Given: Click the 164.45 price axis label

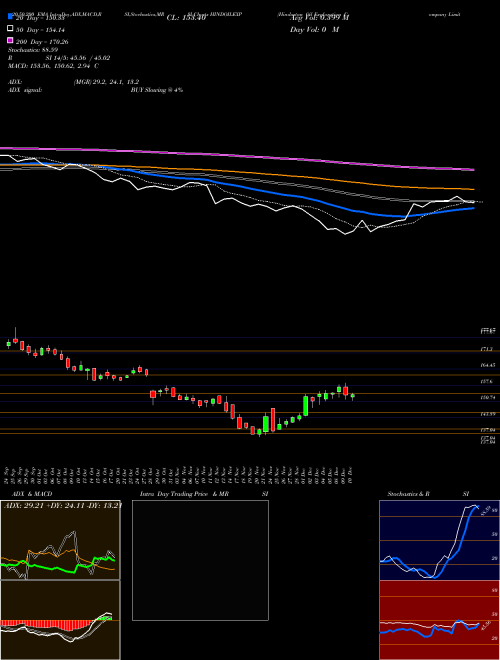Looking at the screenshot, I should tap(488, 365).
